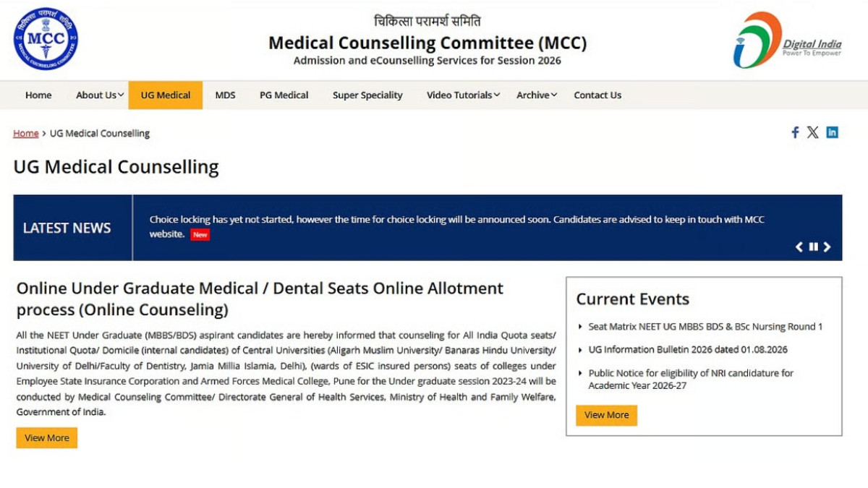The height and width of the screenshot is (488, 868).
Task: Open the PG Medical menu item
Action: [284, 95]
